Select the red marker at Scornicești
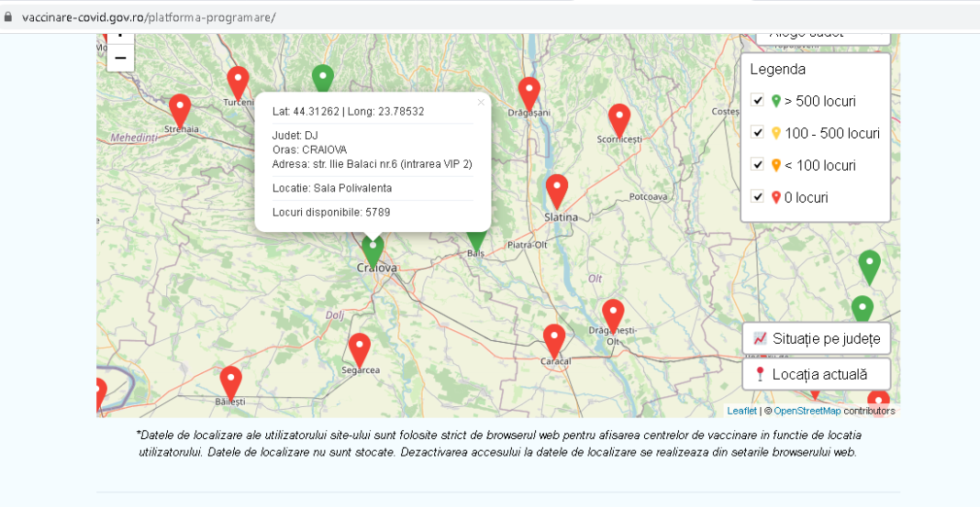 pyautogui.click(x=619, y=119)
